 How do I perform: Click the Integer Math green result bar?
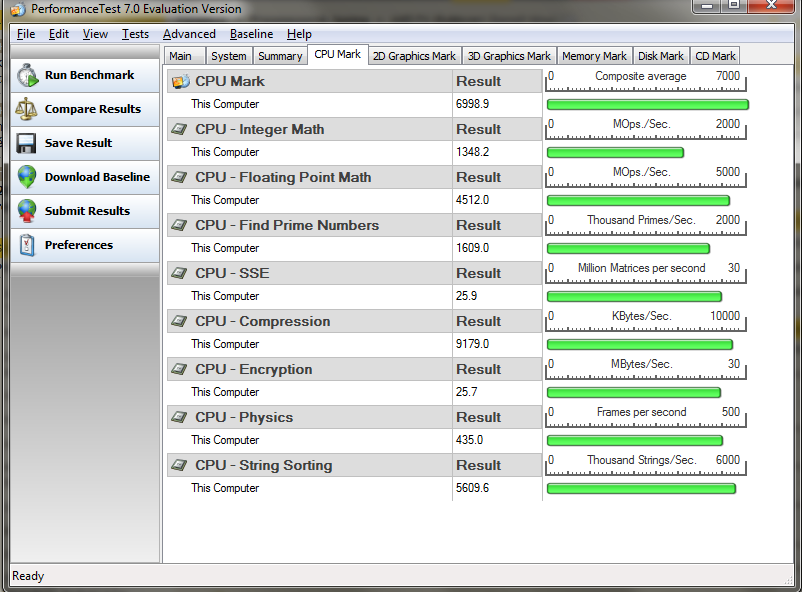tap(615, 152)
